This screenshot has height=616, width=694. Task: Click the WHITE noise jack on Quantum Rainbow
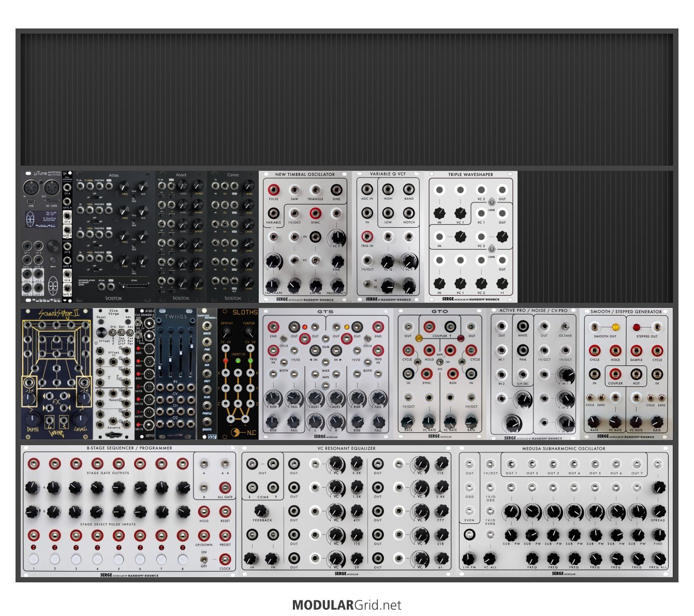point(207,326)
